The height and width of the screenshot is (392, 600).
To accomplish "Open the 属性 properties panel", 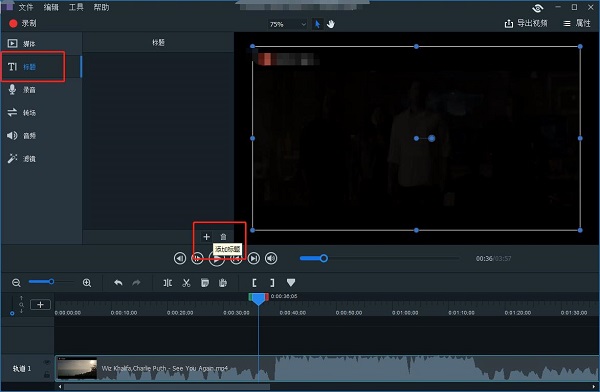I will click(577, 23).
